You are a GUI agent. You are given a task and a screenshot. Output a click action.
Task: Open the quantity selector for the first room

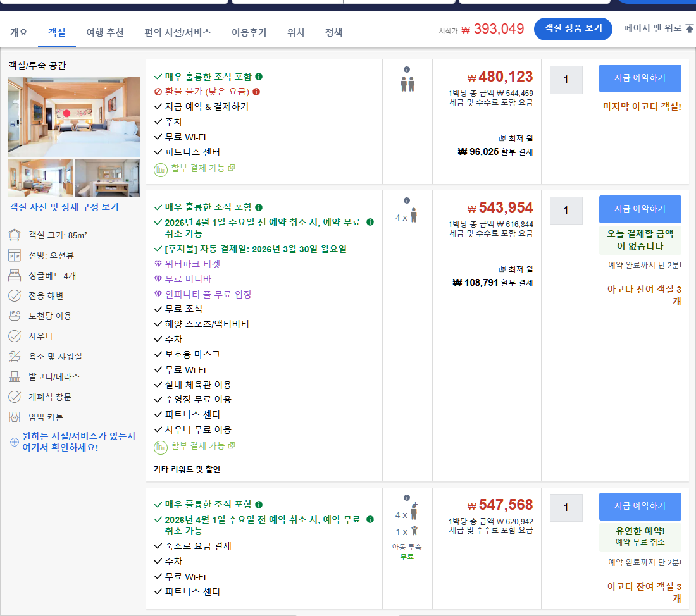(x=566, y=80)
